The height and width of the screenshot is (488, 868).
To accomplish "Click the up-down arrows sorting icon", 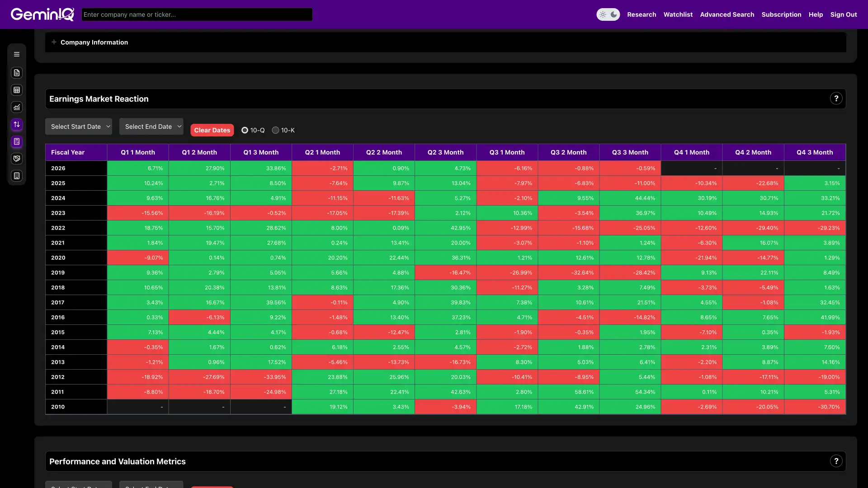I will coord(17,125).
